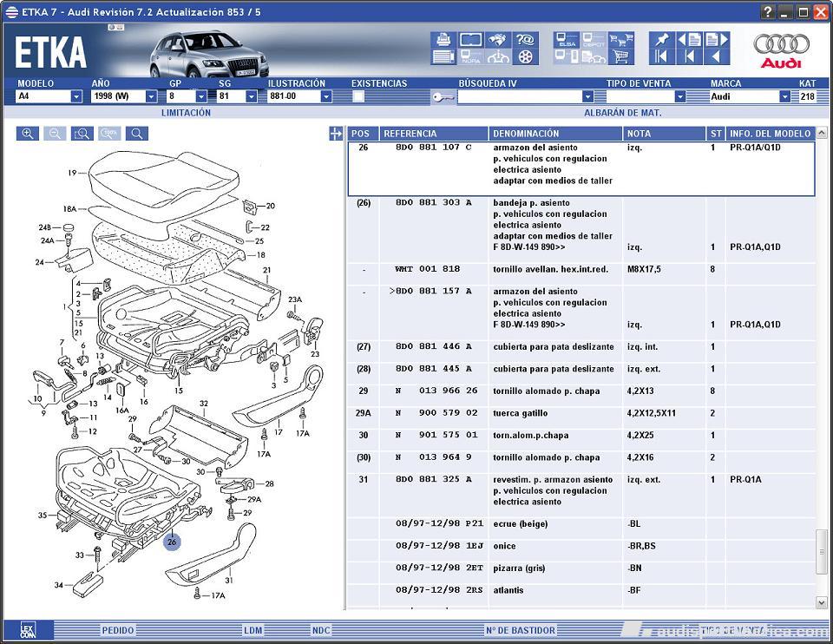The width and height of the screenshot is (833, 644).
Task: Click the help and email query icon
Action: pyautogui.click(x=525, y=39)
